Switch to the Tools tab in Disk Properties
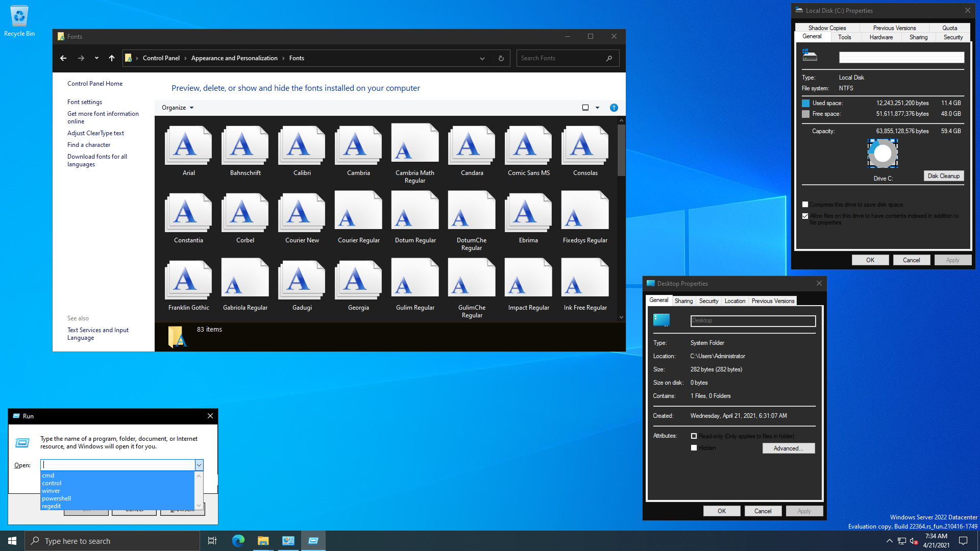The width and height of the screenshot is (980, 551). click(x=844, y=37)
